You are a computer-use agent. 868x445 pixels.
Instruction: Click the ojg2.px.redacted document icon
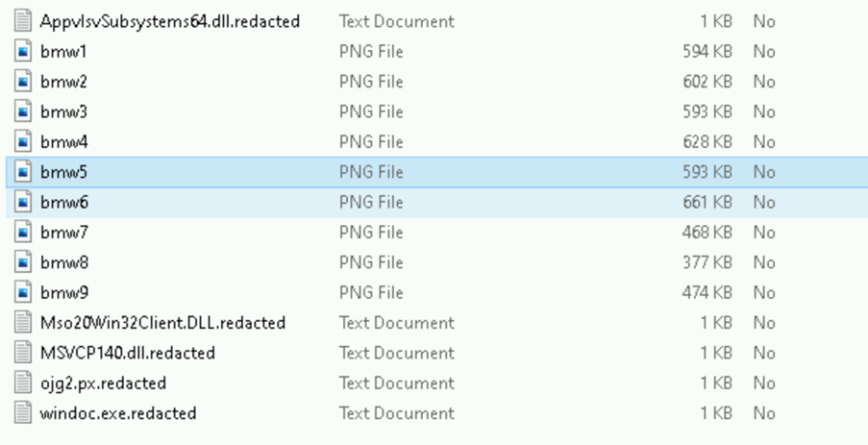click(23, 383)
